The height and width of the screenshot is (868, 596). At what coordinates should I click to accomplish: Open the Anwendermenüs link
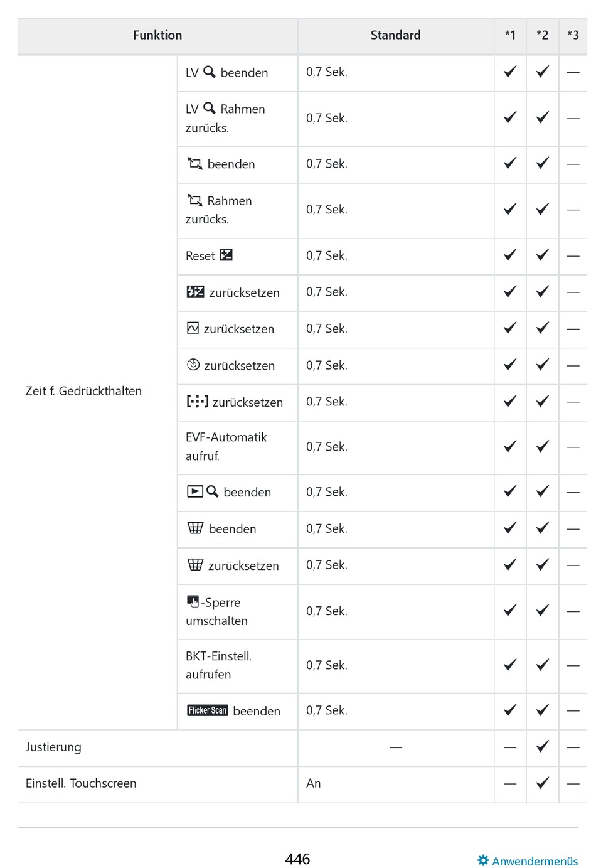click(x=535, y=861)
